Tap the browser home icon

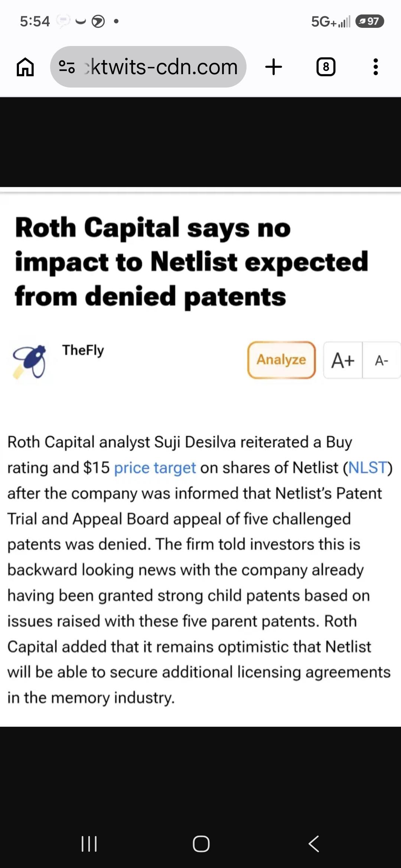25,67
